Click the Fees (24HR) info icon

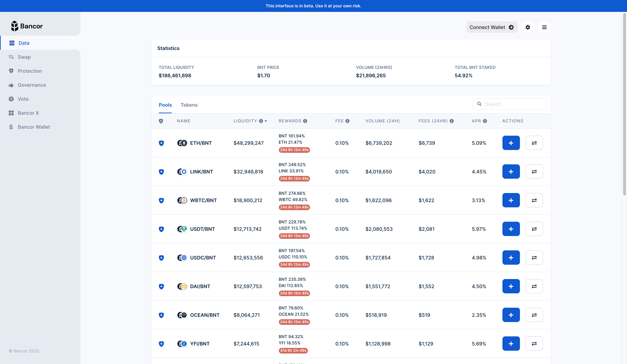point(452,121)
